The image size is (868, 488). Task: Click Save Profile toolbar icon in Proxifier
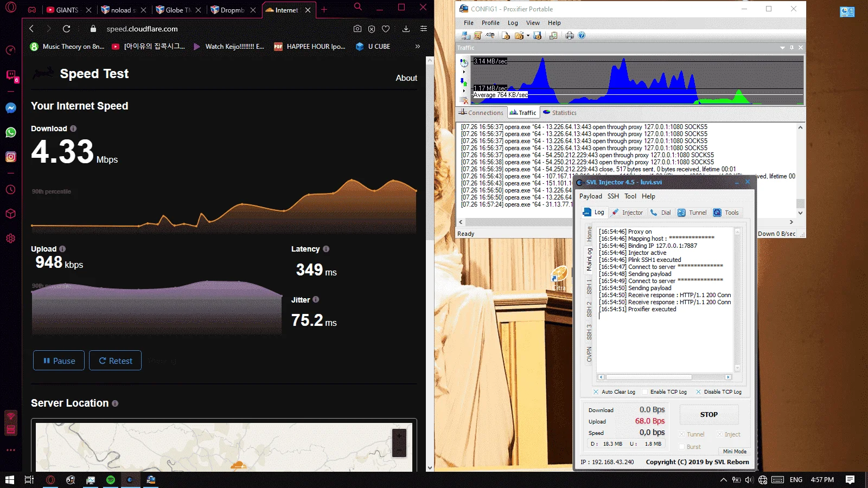click(x=538, y=36)
